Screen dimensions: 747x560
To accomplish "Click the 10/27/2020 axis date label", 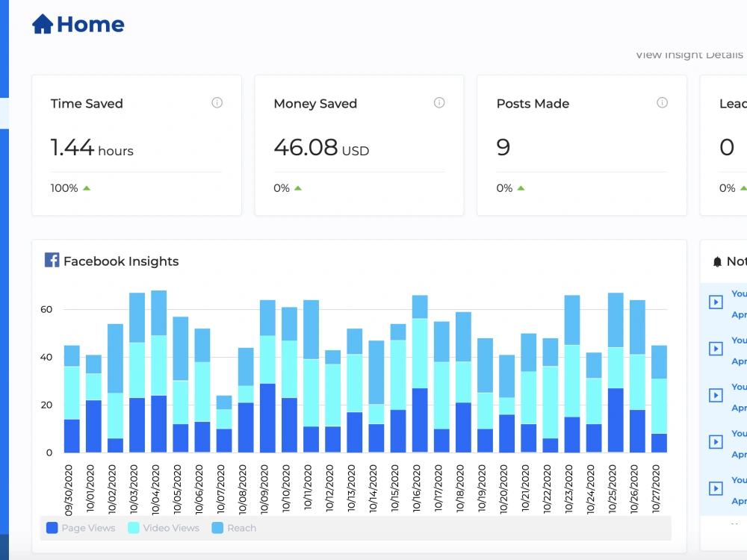I will coord(656,488).
